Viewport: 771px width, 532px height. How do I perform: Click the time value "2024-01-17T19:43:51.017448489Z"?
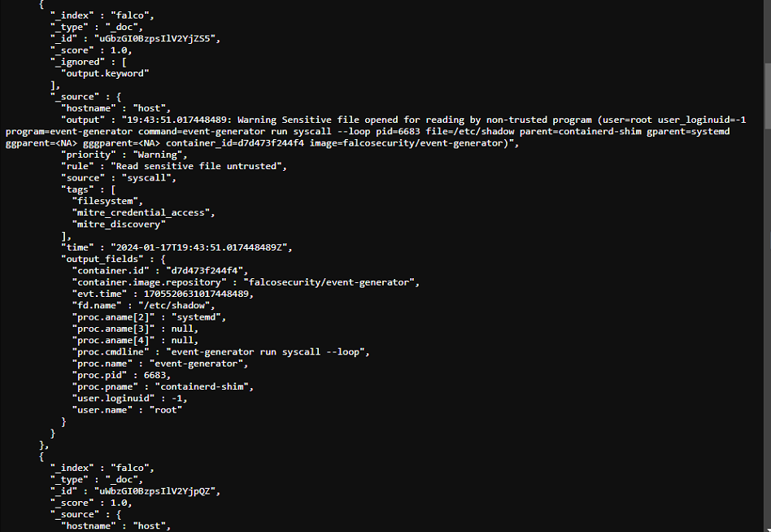pos(199,247)
